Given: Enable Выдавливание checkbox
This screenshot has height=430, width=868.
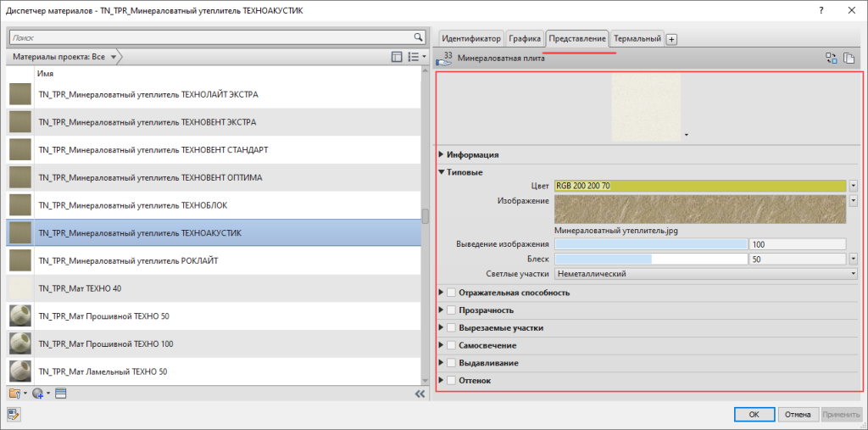Looking at the screenshot, I should 451,363.
